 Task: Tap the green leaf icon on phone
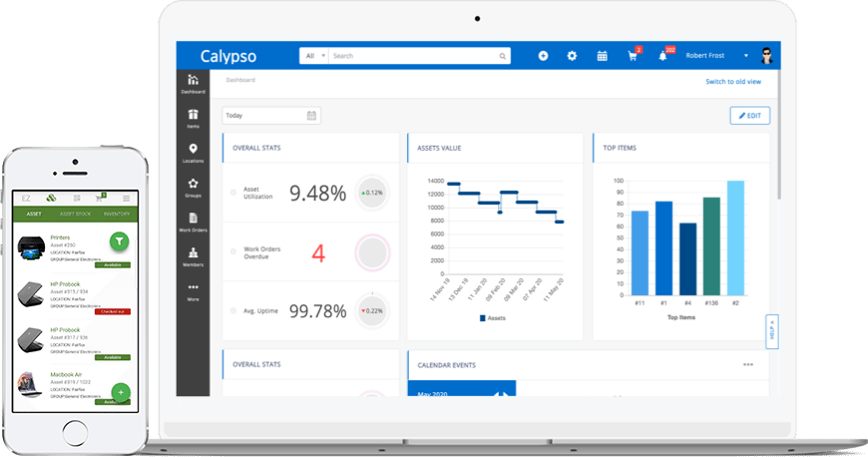click(51, 198)
